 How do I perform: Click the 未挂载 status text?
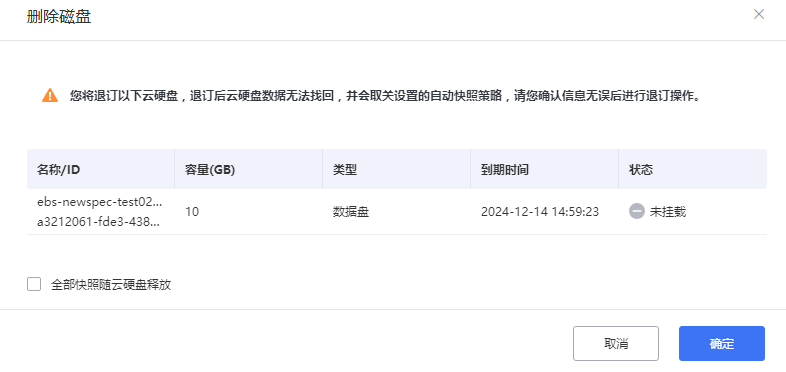click(x=668, y=212)
